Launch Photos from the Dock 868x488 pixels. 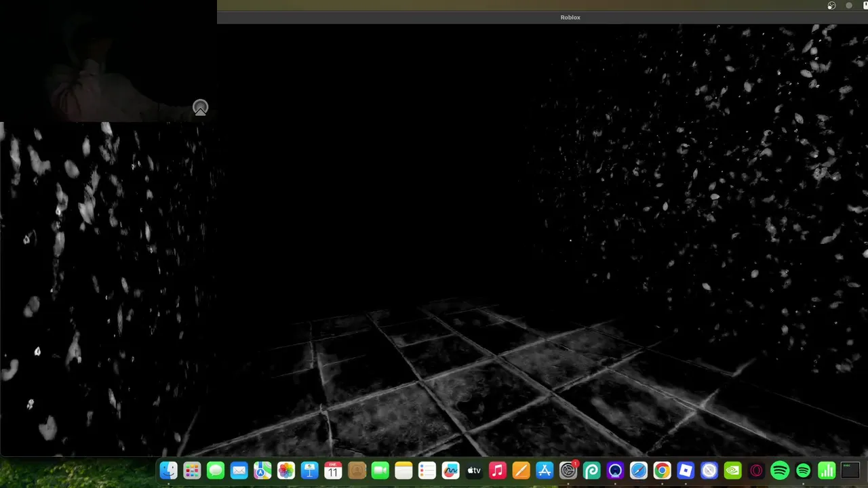point(286,470)
